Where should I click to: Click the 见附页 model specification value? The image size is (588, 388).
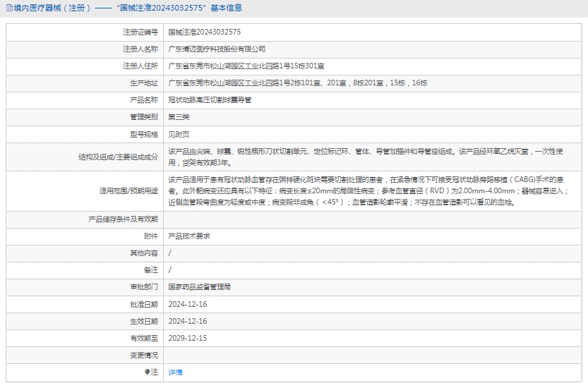coord(179,134)
